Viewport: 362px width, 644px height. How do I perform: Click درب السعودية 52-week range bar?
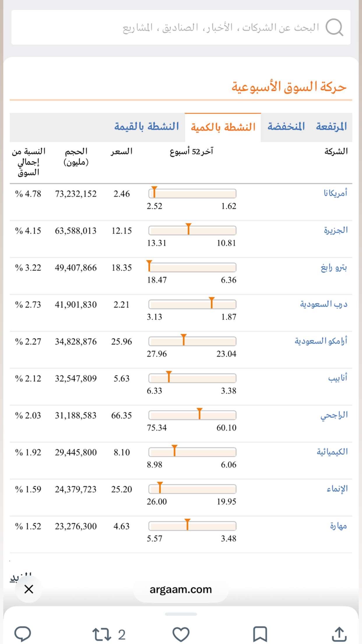pyautogui.click(x=192, y=304)
